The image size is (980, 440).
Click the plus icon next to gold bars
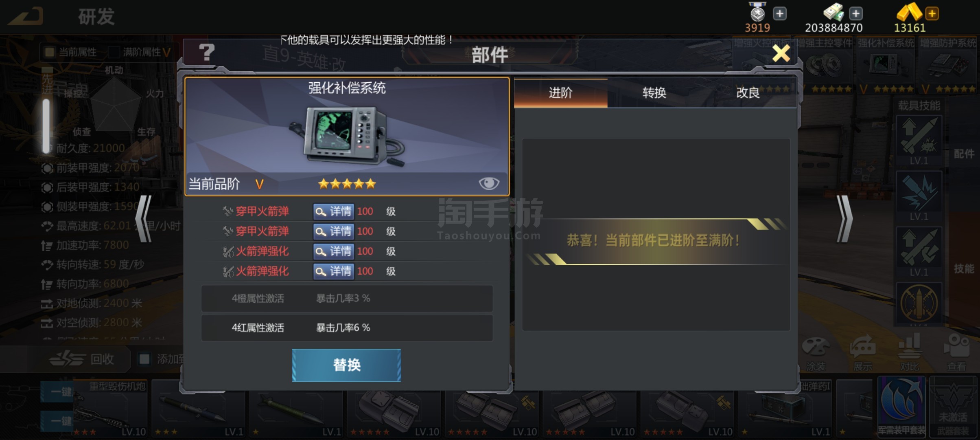pos(932,14)
